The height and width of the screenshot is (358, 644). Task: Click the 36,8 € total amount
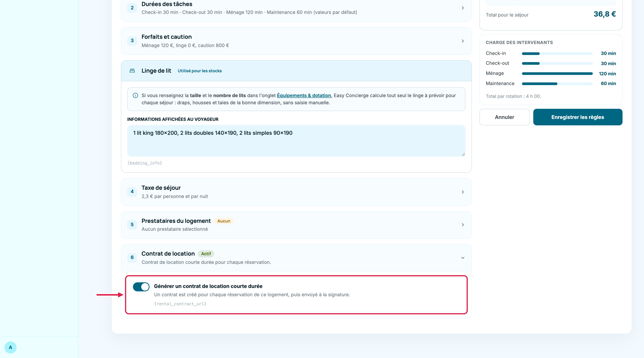tap(604, 14)
